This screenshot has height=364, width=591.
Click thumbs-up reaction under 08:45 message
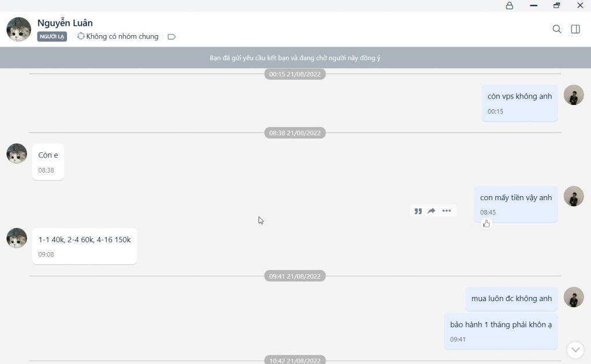(487, 224)
